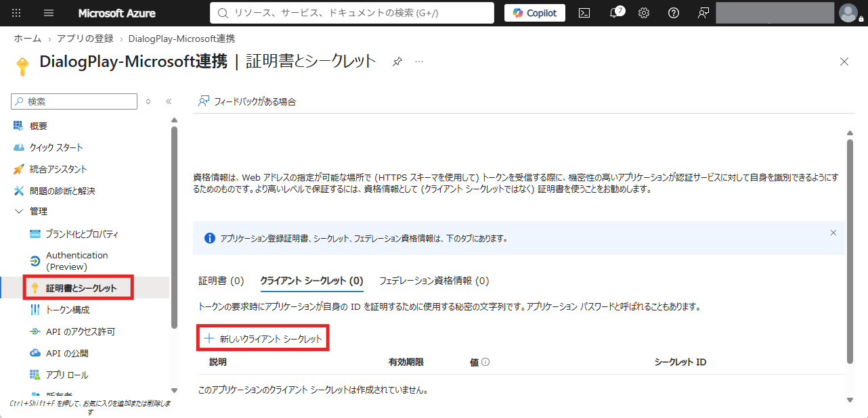Click the main scrollbar down arrow
Image resolution: width=868 pixels, height=418 pixels.
(x=850, y=400)
